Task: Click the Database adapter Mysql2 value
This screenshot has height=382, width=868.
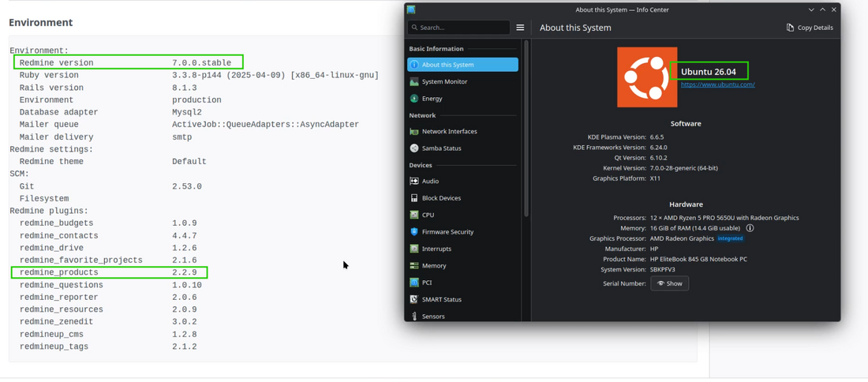Action: click(186, 112)
